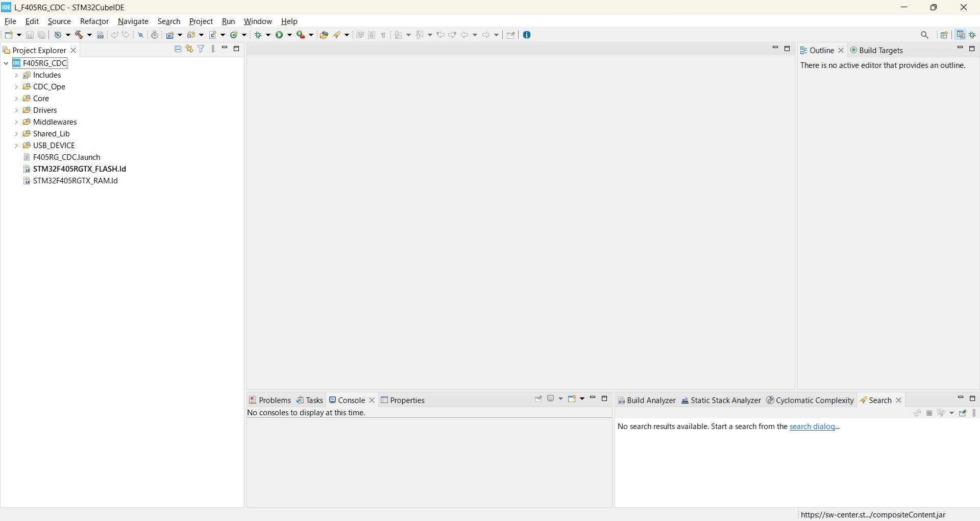Image resolution: width=980 pixels, height=521 pixels.
Task: Click the Open Console icon
Action: point(573,399)
